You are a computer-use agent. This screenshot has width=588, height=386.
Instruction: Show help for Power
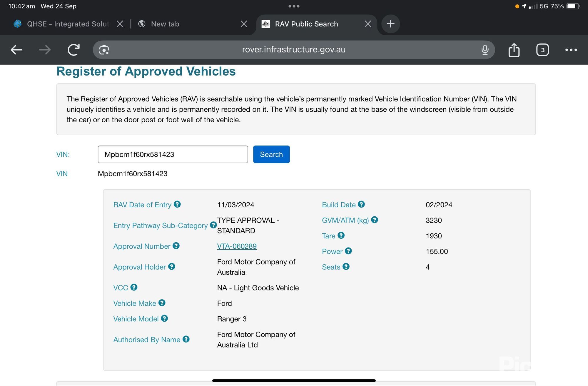coord(348,251)
